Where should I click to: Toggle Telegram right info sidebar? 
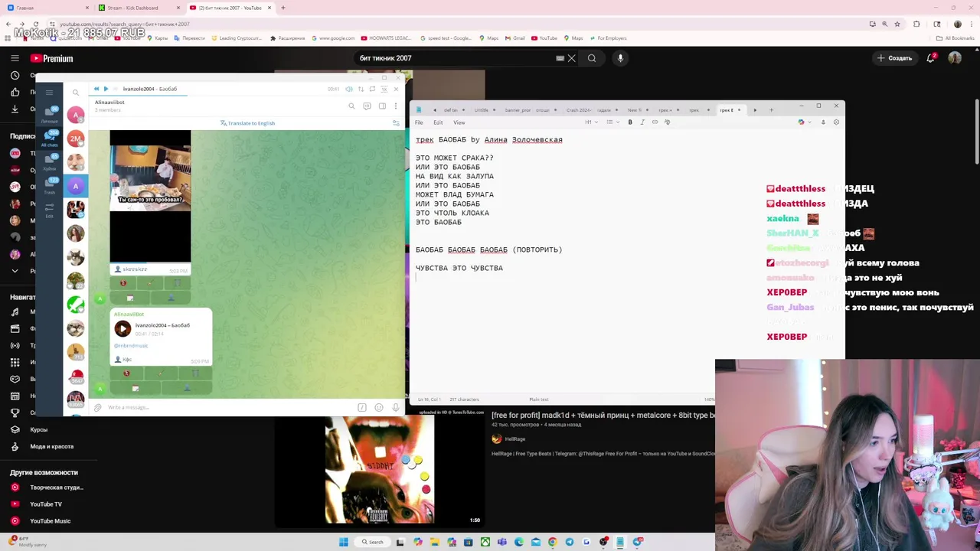pos(382,106)
